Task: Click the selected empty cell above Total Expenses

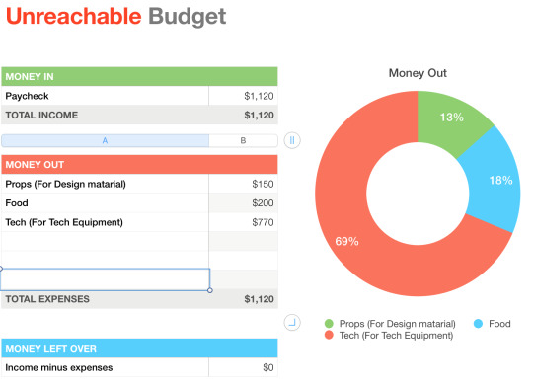Action: click(105, 279)
